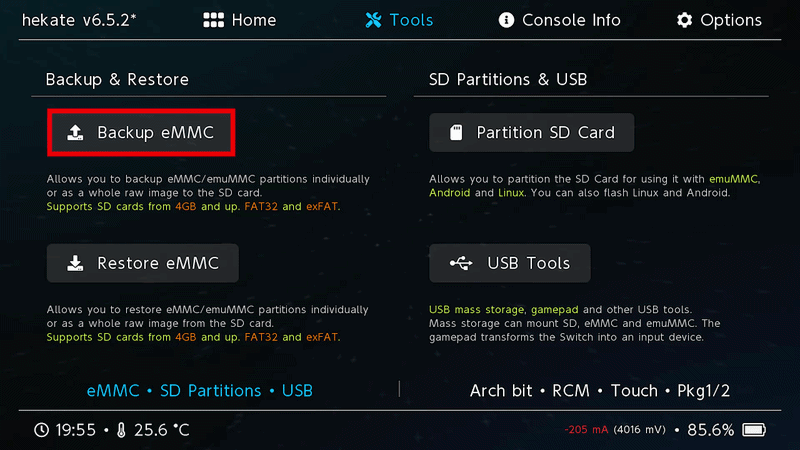Click the upload icon on Backup eMMC
The image size is (800, 450).
tap(75, 133)
